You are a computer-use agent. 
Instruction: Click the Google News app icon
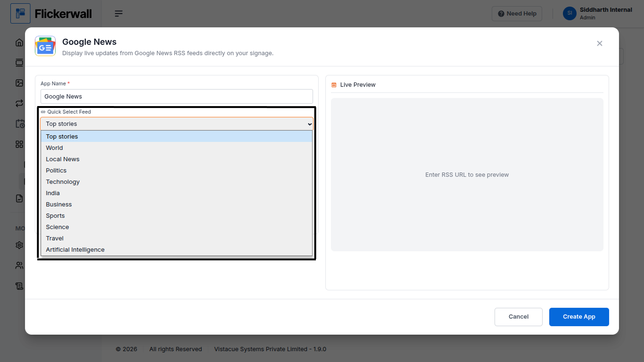[x=45, y=46]
